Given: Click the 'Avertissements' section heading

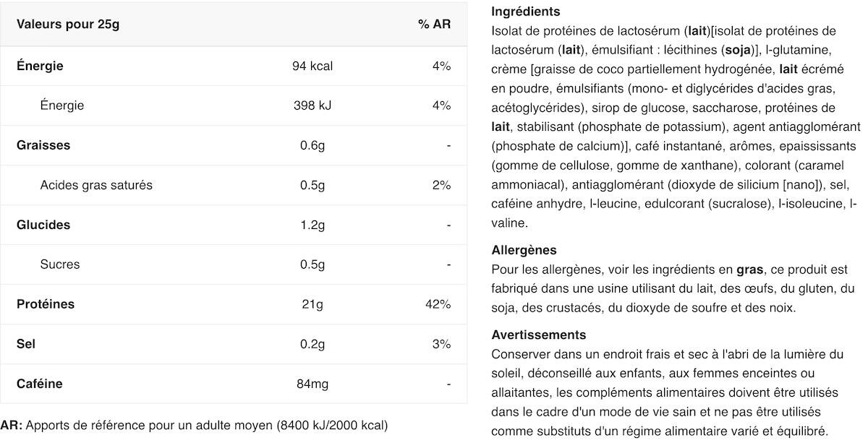Looking at the screenshot, I should [539, 335].
